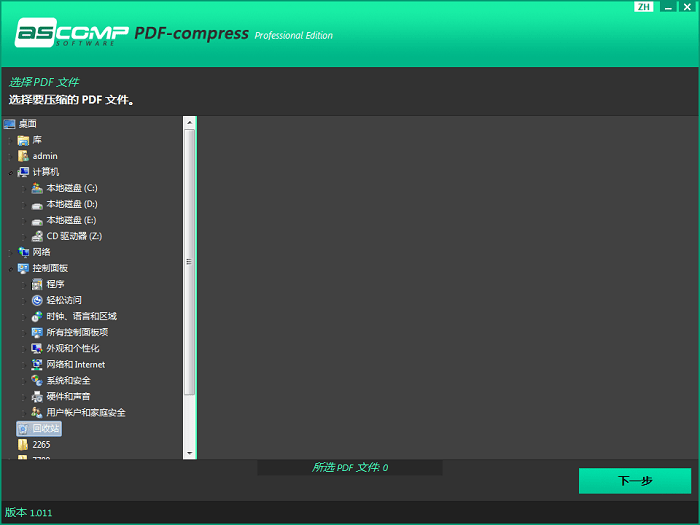Click the Hardware and Sound (硬件和声音) icon
This screenshot has height=525, width=700.
point(37,397)
